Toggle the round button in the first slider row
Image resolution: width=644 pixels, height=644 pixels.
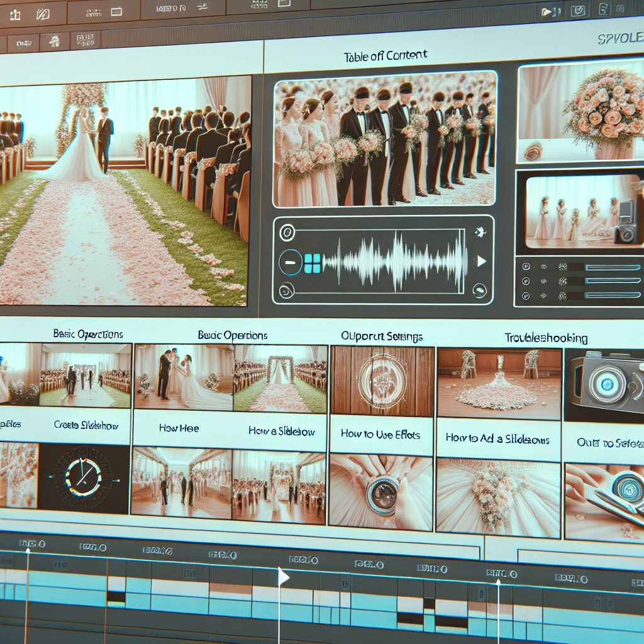[526, 267]
